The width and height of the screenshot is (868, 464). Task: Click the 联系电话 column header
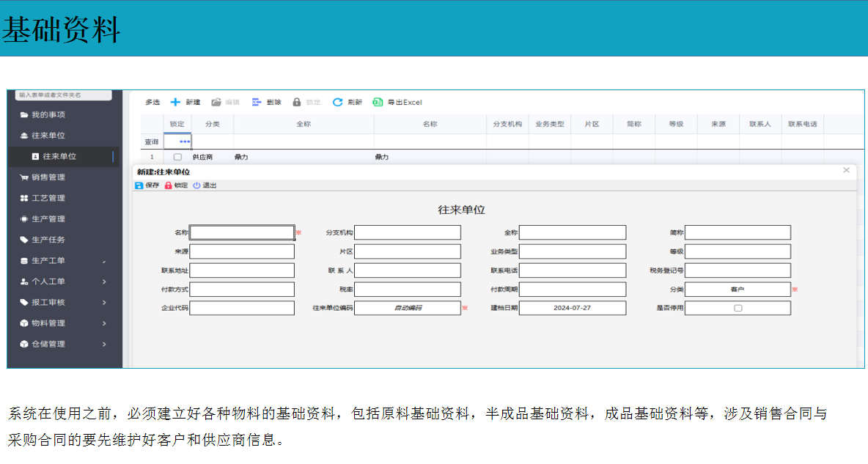point(803,124)
